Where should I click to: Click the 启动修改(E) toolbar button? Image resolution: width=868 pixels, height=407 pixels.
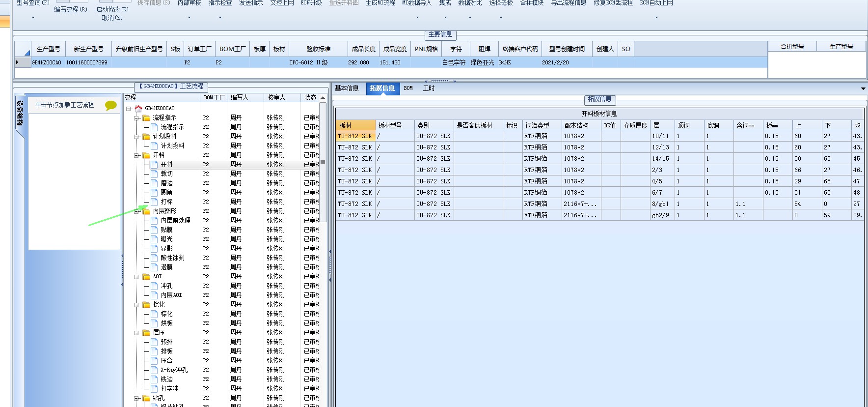point(112,9)
